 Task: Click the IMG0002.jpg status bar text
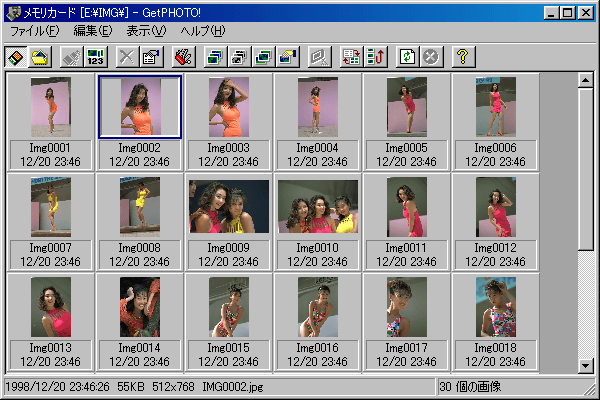(233, 387)
